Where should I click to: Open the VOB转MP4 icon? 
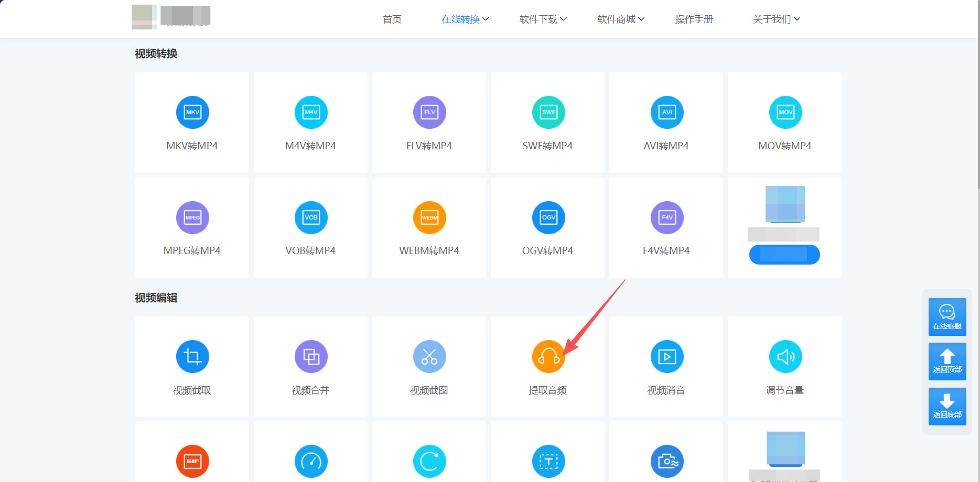click(x=311, y=217)
